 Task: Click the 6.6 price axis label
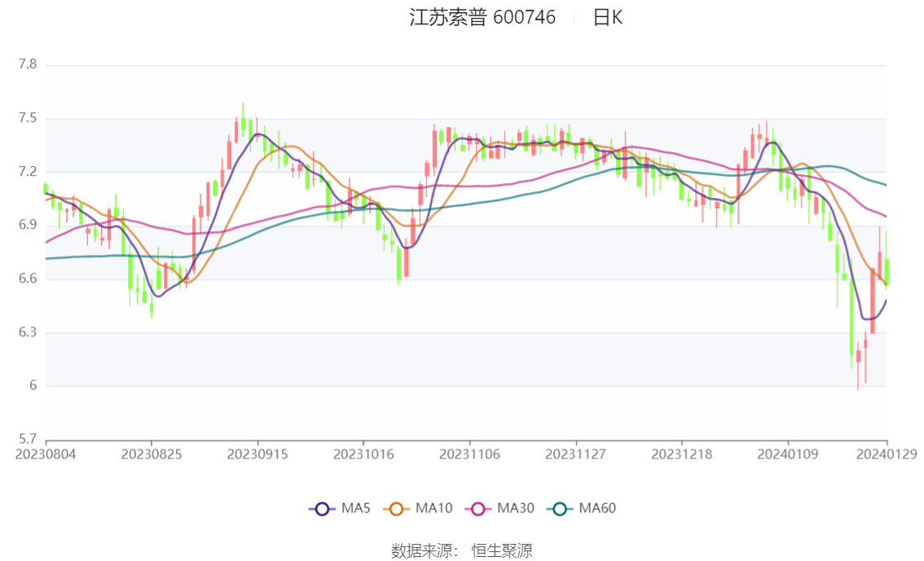[x=28, y=278]
